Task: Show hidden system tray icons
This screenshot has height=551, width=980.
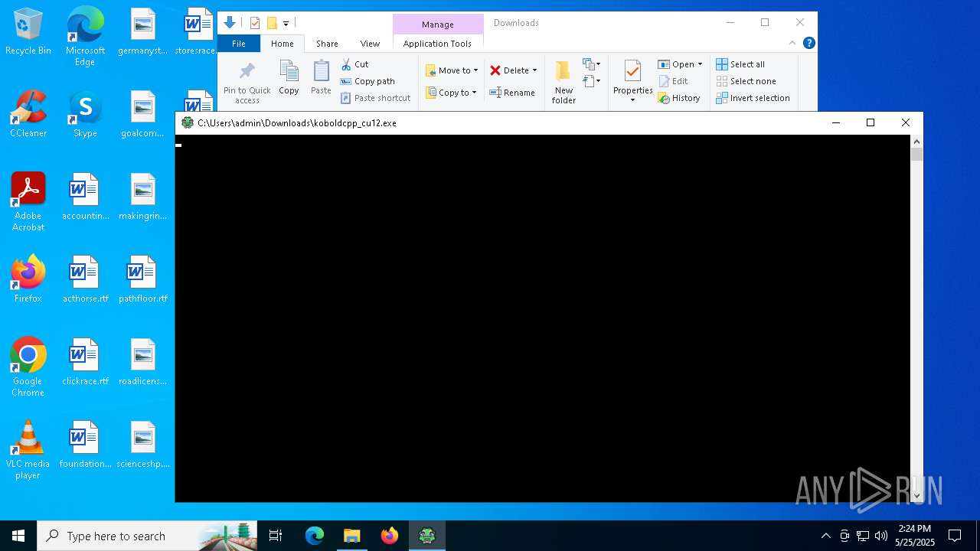Action: [825, 536]
